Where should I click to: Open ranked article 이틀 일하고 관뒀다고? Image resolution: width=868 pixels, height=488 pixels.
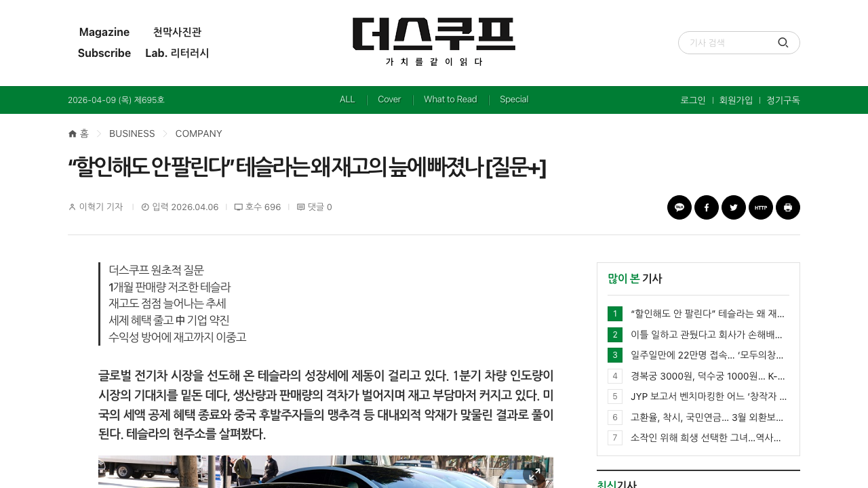707,334
